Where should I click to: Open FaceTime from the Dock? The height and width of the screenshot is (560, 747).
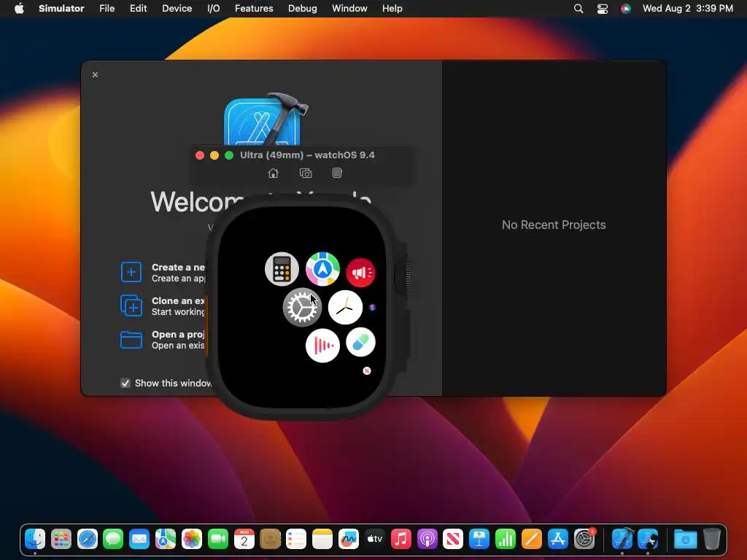point(217,539)
